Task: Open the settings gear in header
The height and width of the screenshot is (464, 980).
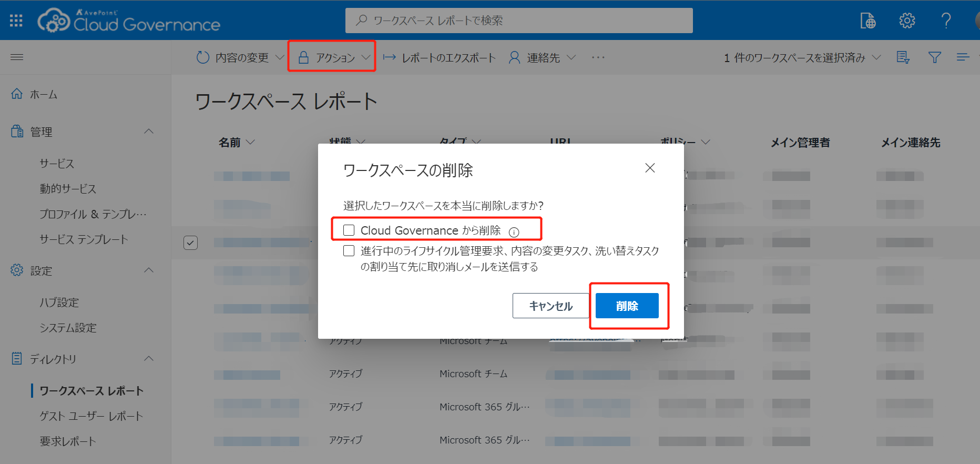Action: [907, 21]
